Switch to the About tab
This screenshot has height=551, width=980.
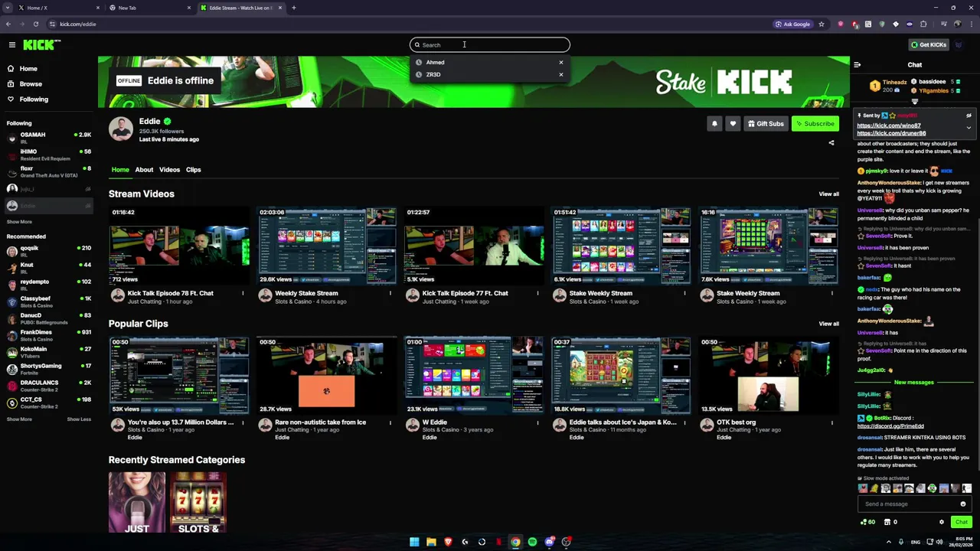144,170
